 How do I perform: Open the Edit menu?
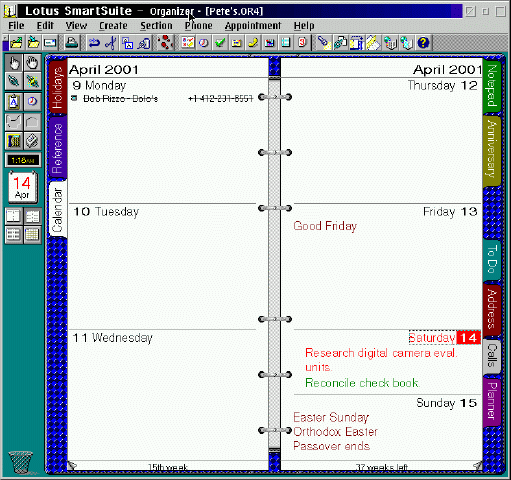[x=45, y=26]
